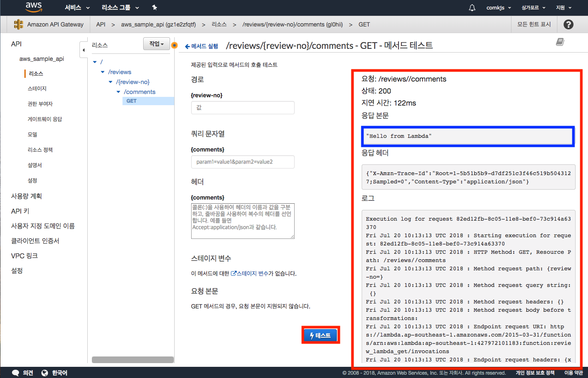This screenshot has height=378, width=588.
Task: Select the GET method in resource tree
Action: click(132, 101)
